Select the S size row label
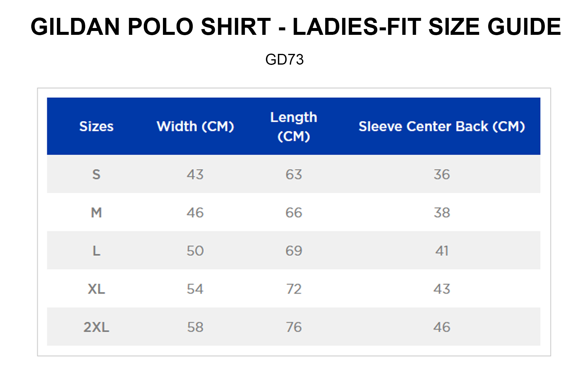 click(96, 174)
